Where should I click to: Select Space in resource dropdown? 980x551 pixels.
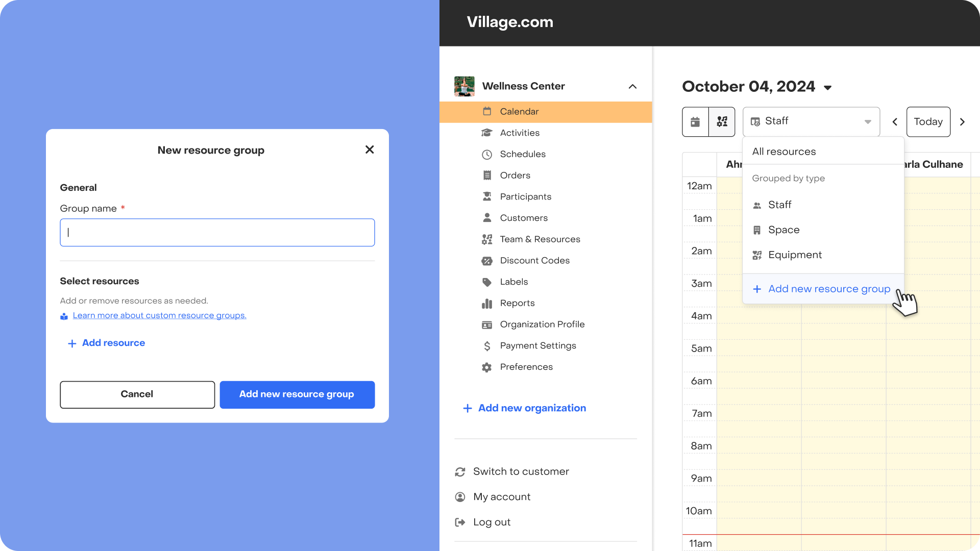(823, 230)
